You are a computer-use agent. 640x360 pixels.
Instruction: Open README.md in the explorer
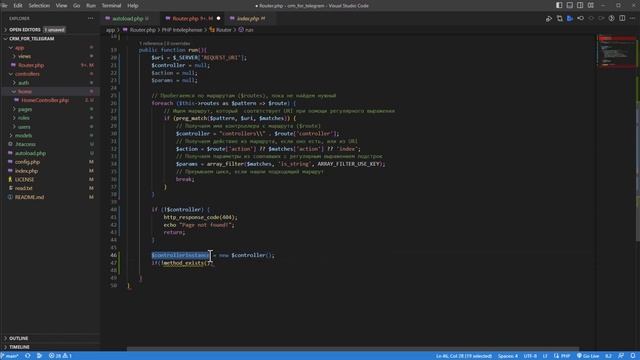pos(50,197)
